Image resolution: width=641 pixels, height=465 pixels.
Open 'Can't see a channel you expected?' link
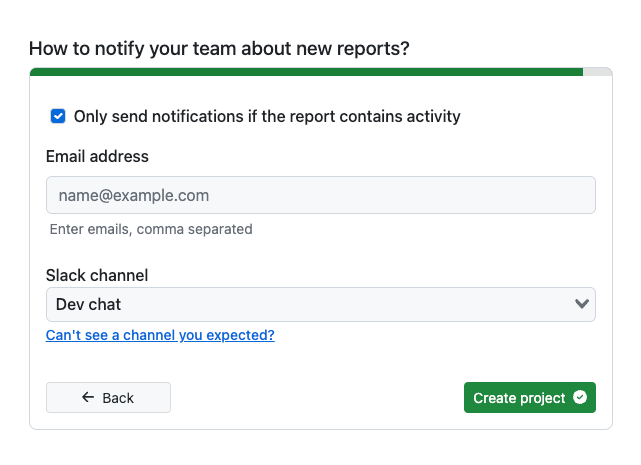[160, 335]
